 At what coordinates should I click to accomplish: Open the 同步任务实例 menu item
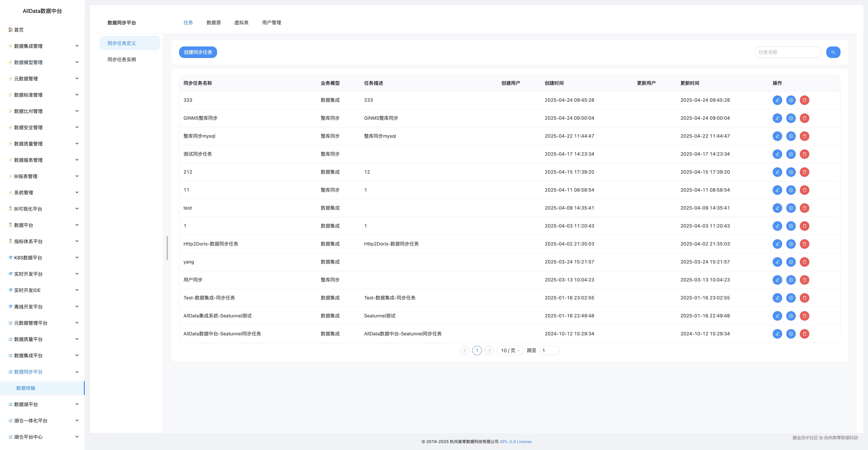(122, 60)
